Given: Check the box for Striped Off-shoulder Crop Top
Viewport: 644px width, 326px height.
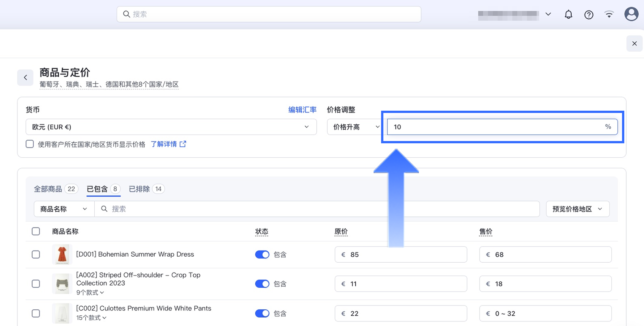Looking at the screenshot, I should tap(36, 284).
